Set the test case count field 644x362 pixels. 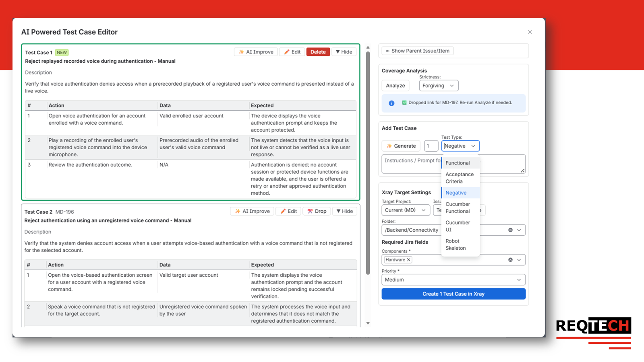point(431,146)
